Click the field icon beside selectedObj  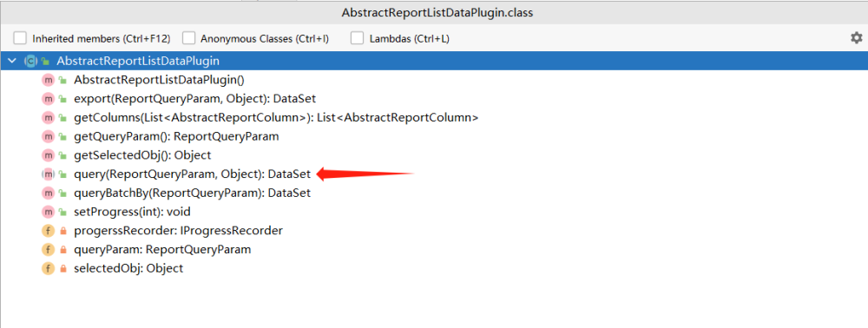click(48, 268)
